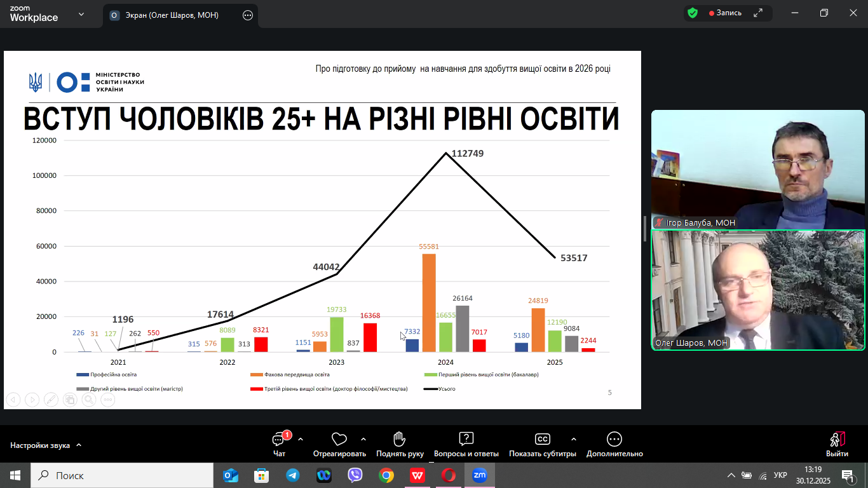Leave the meeting with Выйти
The height and width of the screenshot is (488, 868).
click(837, 445)
